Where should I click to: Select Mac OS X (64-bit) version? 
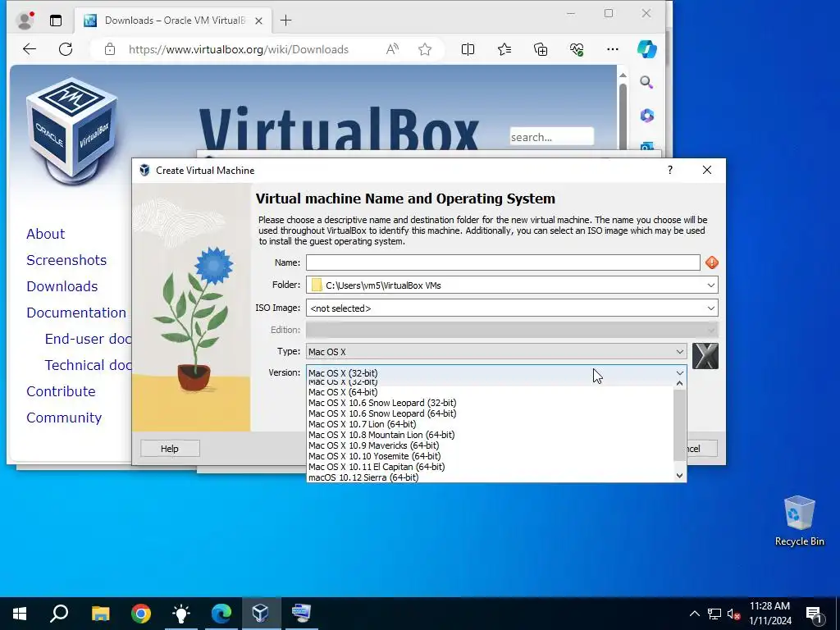(x=343, y=392)
